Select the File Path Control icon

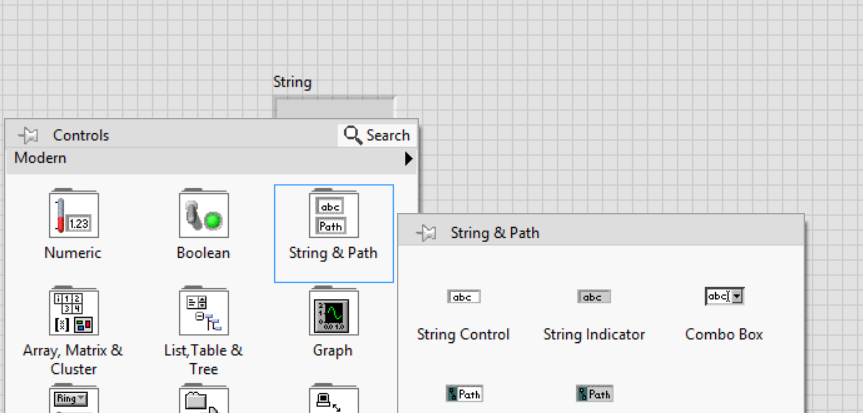463,394
